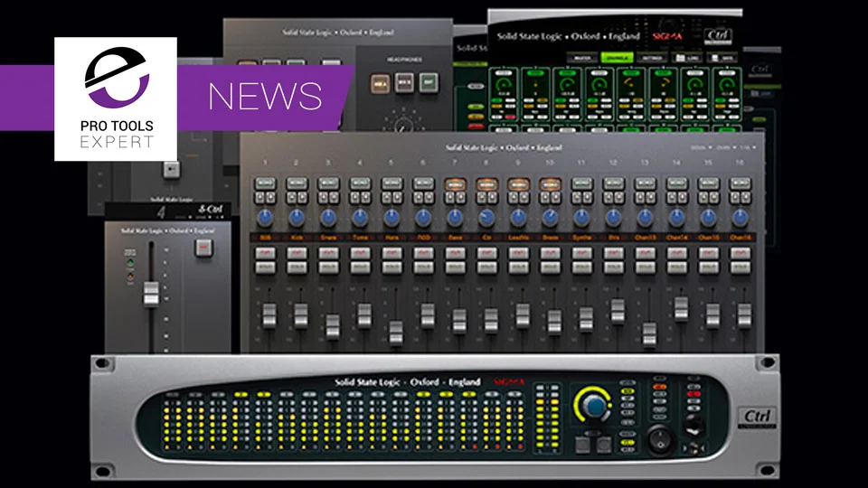Screen dimensions: 868x488
Task: Open the SETTINGS tab in Sigma window
Action: pyautogui.click(x=652, y=58)
